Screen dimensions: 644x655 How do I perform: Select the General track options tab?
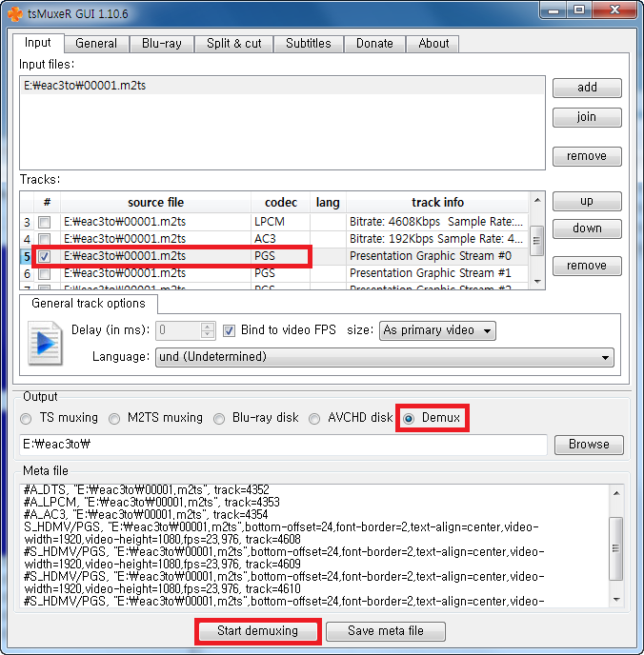coord(89,304)
